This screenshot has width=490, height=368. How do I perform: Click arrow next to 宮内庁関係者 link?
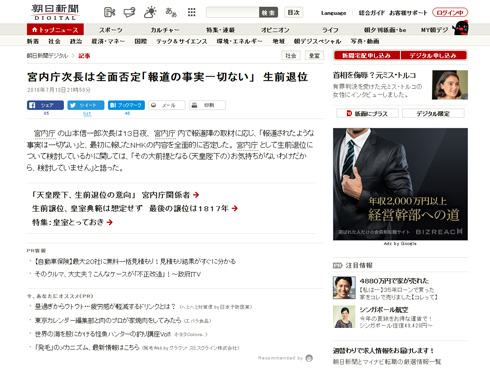tap(196, 195)
